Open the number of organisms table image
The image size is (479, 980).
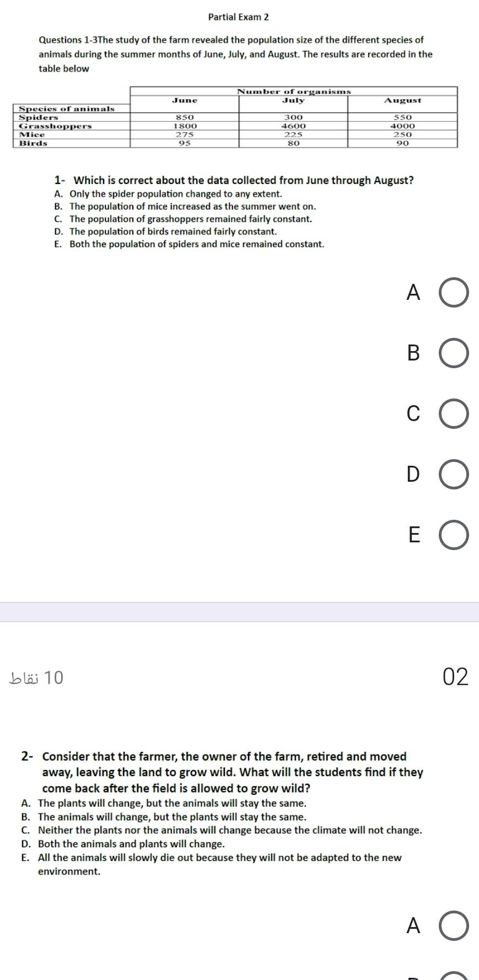235,117
